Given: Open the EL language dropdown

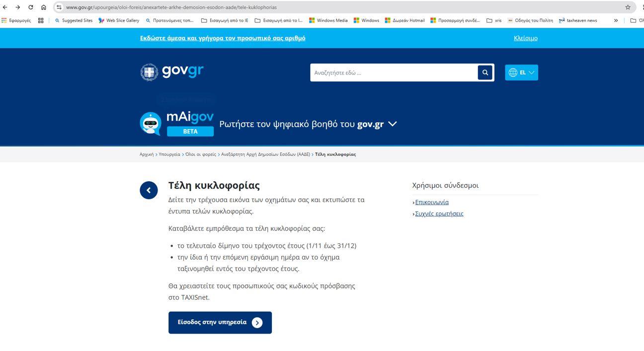Looking at the screenshot, I should click(x=521, y=72).
